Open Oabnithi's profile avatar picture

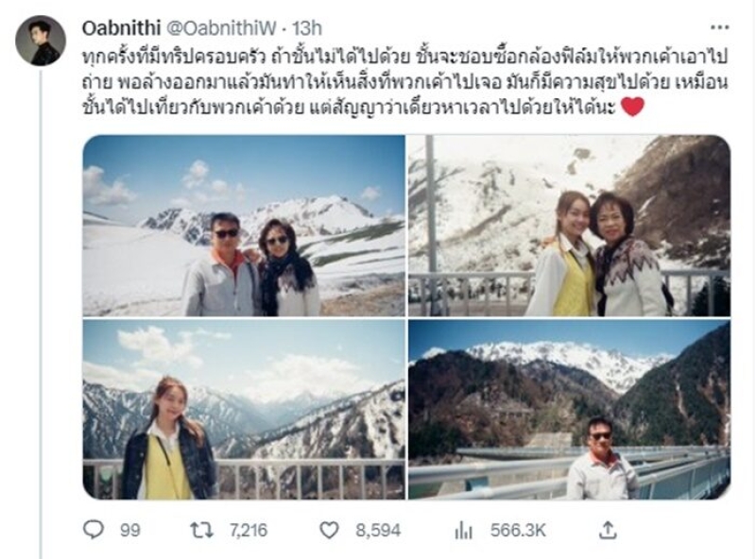41,41
